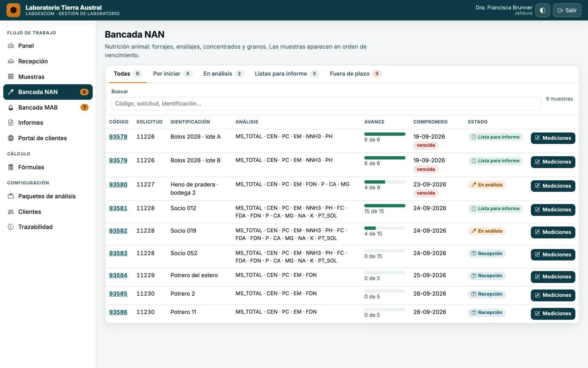This screenshot has width=588, height=368.
Task: Open sample code 93586 link
Action: [118, 312]
